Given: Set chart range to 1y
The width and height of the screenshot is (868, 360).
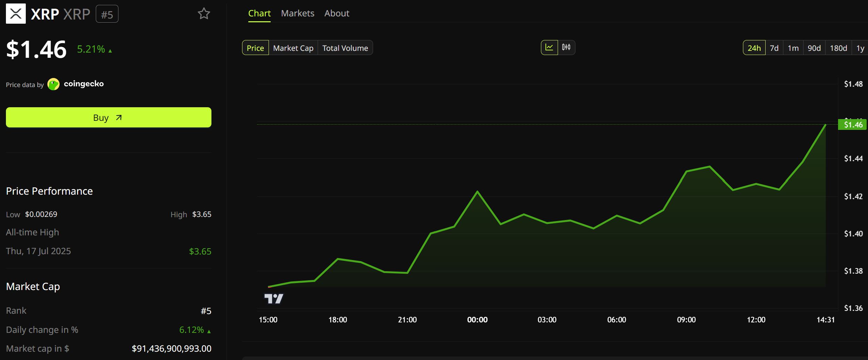Looking at the screenshot, I should pos(860,48).
